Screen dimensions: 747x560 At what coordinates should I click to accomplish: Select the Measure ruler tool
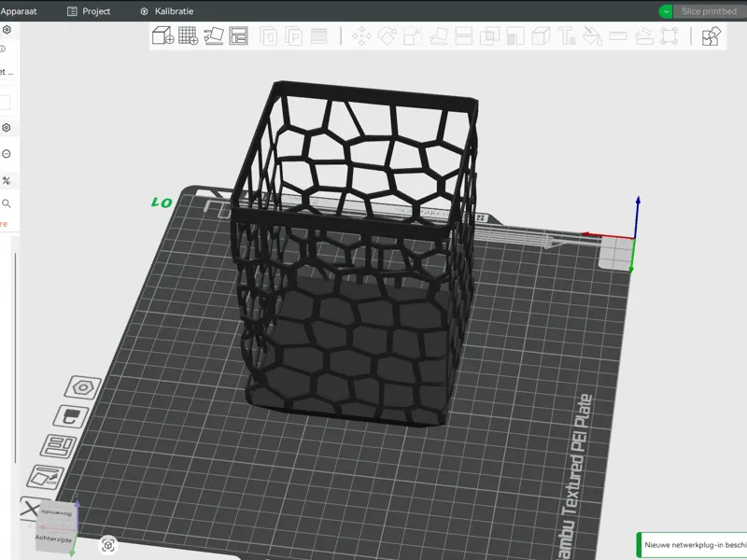pos(618,35)
